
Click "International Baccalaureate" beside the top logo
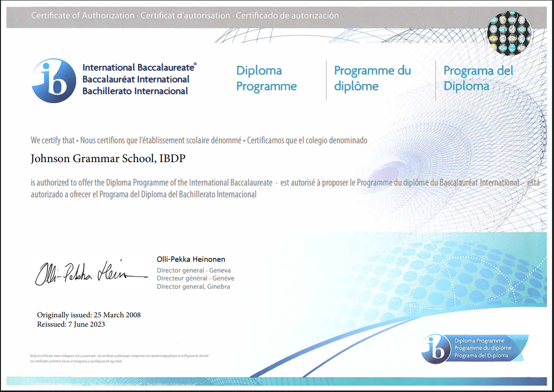pos(138,67)
